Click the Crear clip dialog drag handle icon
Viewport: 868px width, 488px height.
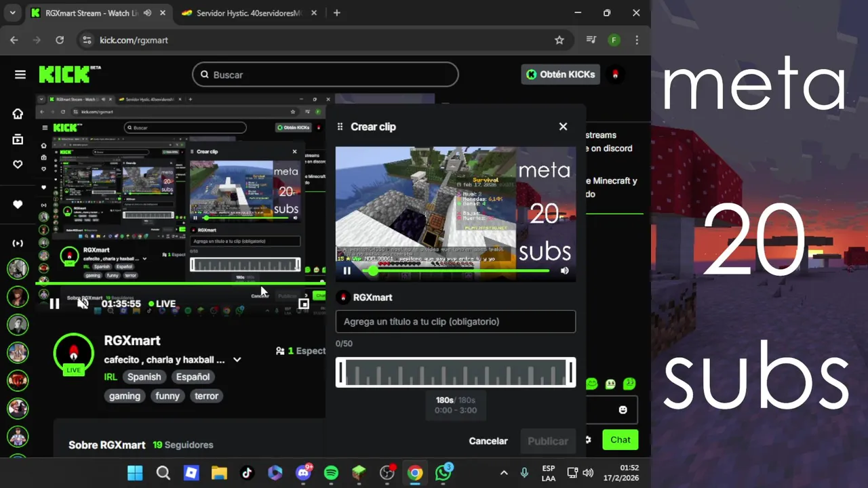pos(340,127)
